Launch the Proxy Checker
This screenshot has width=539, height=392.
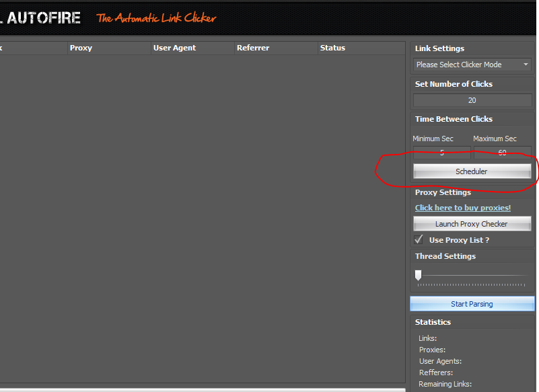[x=472, y=224]
